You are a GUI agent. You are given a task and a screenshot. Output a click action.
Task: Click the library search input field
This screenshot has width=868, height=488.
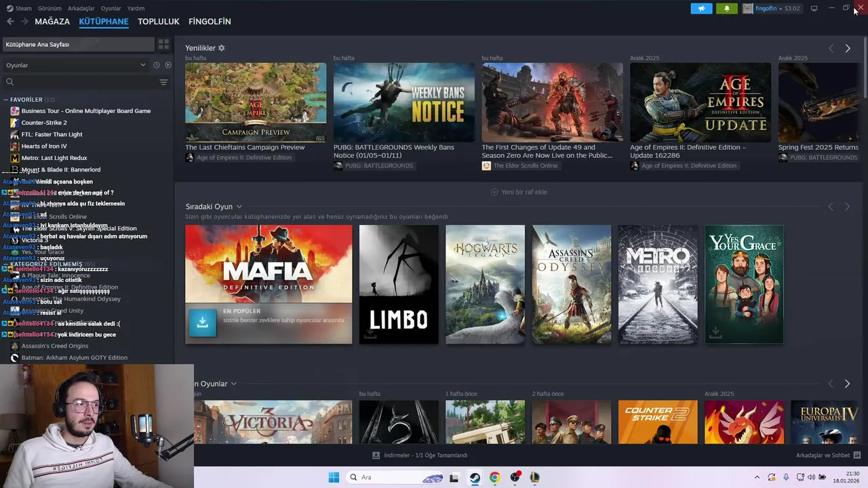(x=86, y=82)
